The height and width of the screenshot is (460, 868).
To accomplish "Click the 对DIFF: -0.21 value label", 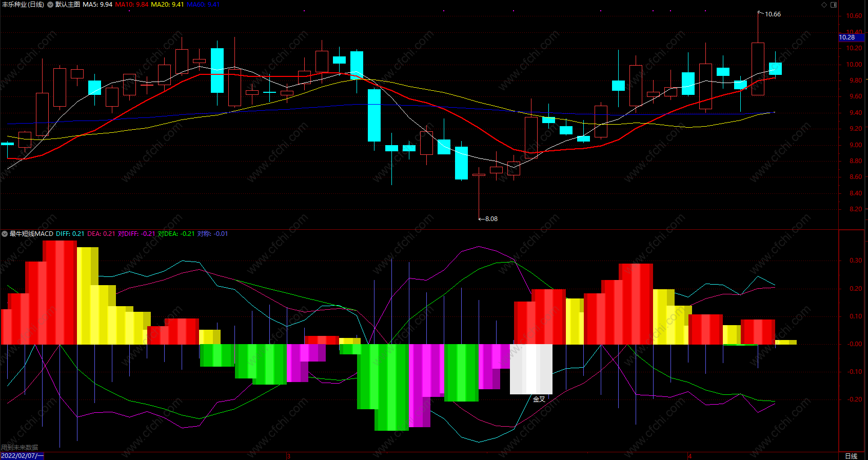I will click(136, 234).
